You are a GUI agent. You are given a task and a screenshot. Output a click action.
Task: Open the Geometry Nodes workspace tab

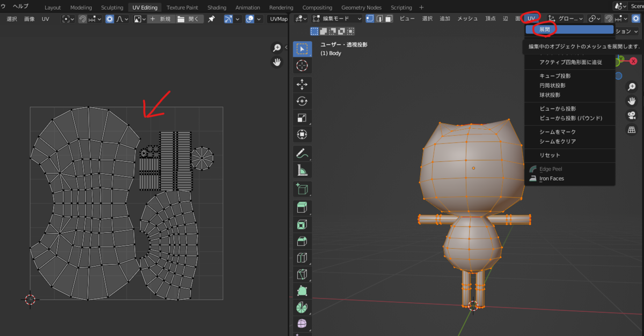coord(361,8)
